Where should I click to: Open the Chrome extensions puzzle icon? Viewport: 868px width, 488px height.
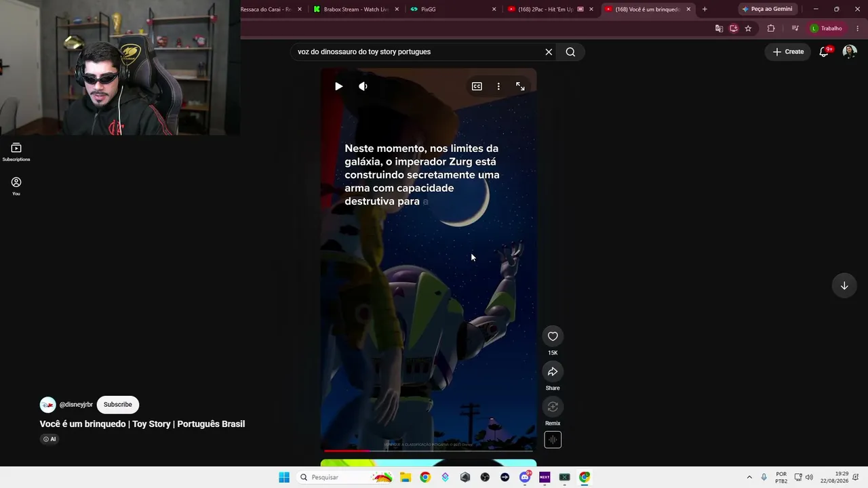click(771, 28)
